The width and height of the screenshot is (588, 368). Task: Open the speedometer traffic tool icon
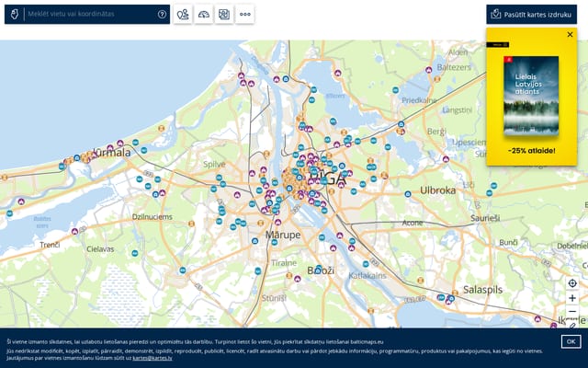(204, 15)
